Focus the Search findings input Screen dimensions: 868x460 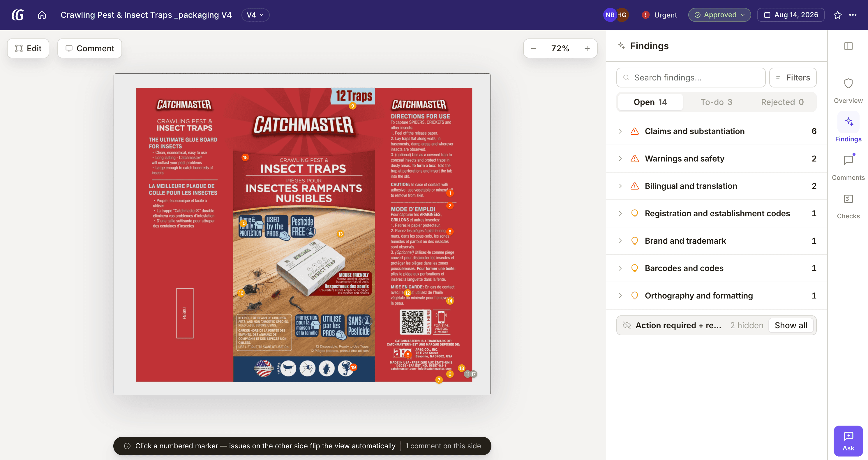691,78
